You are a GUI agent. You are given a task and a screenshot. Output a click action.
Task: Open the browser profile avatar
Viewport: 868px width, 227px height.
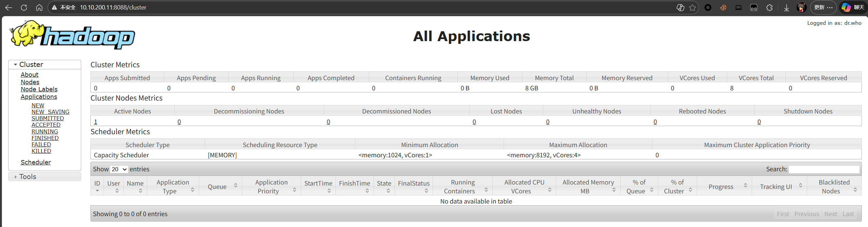pyautogui.click(x=801, y=7)
